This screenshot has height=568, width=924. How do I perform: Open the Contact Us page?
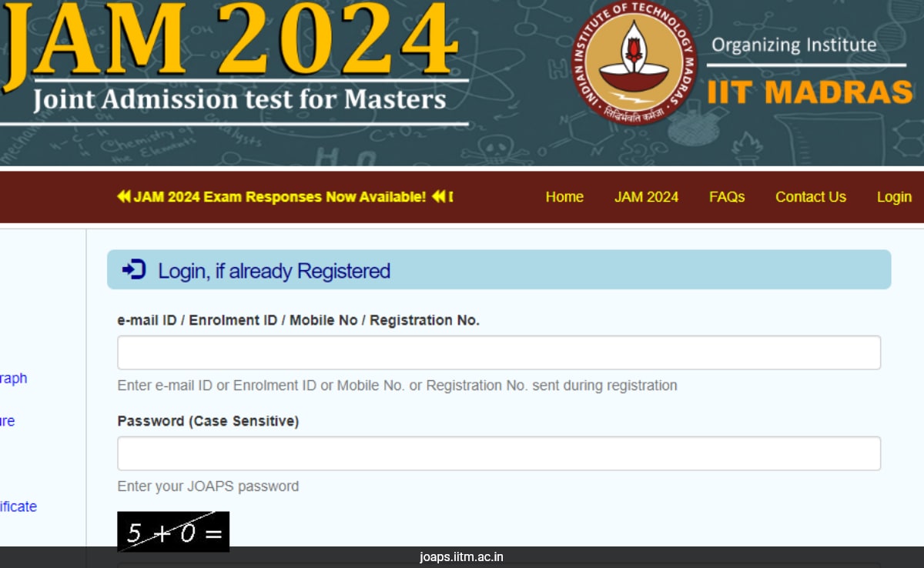tap(811, 197)
